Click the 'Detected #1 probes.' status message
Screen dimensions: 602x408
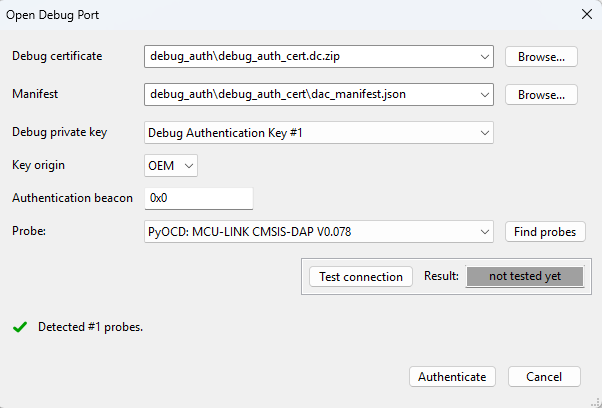coord(90,327)
